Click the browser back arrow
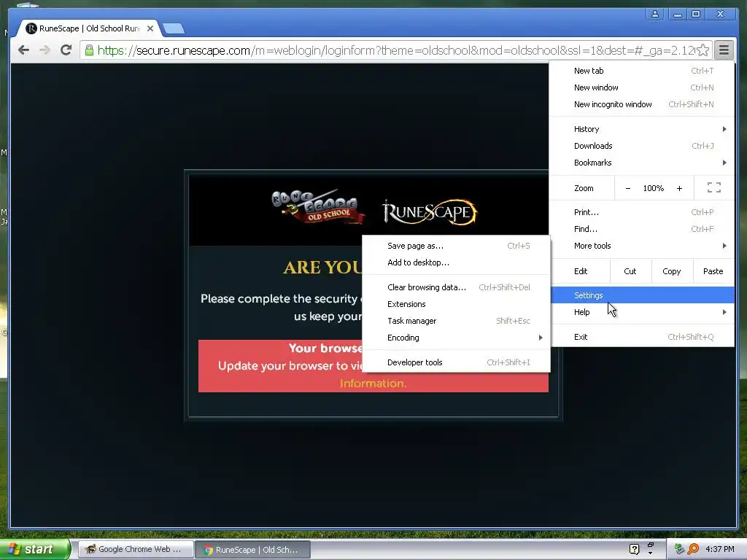747x560 pixels. pyautogui.click(x=23, y=50)
